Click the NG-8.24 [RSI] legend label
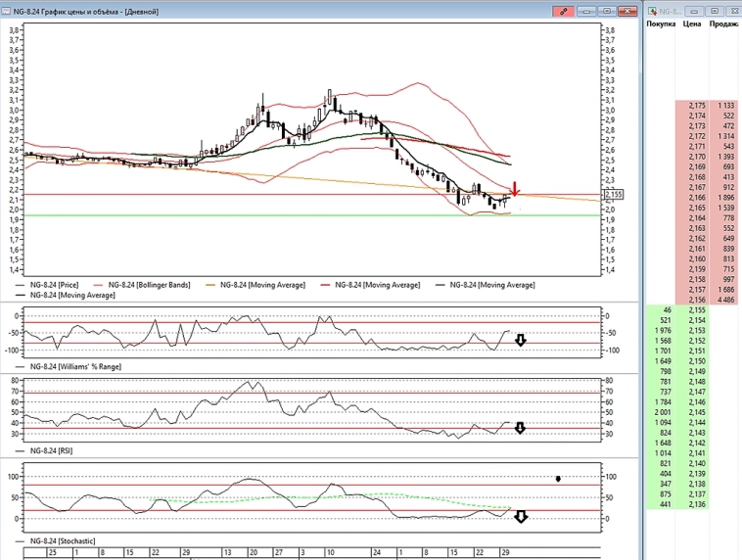The width and height of the screenshot is (742, 560). click(51, 452)
